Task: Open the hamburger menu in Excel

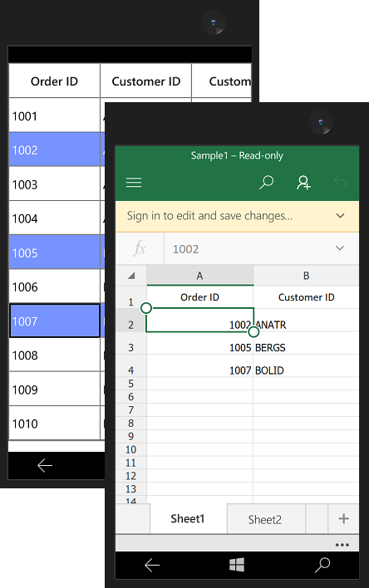Action: pos(134,182)
